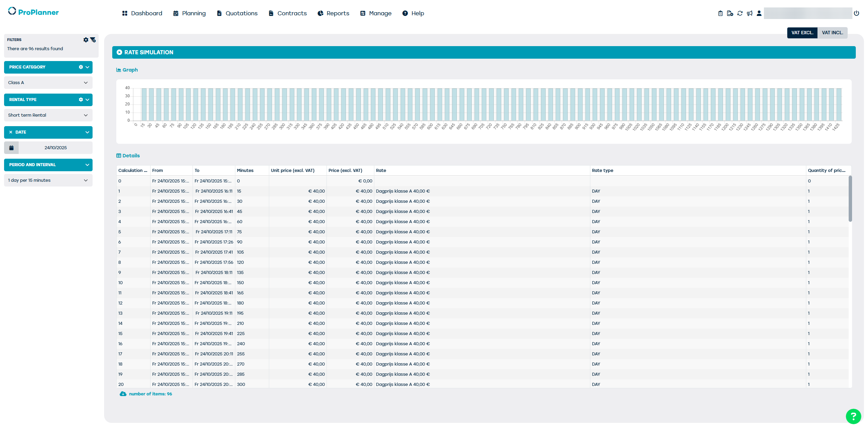Click the clipboard checklist icon in header
868x431 pixels.
(x=720, y=13)
